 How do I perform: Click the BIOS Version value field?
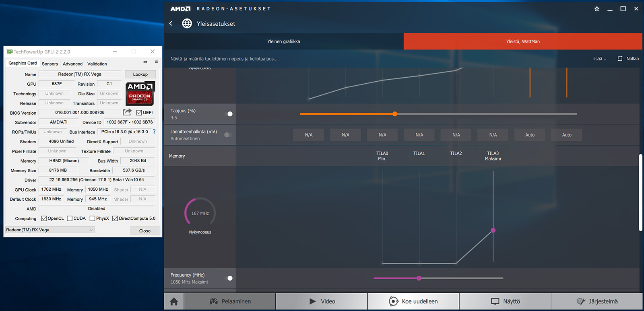tap(80, 113)
